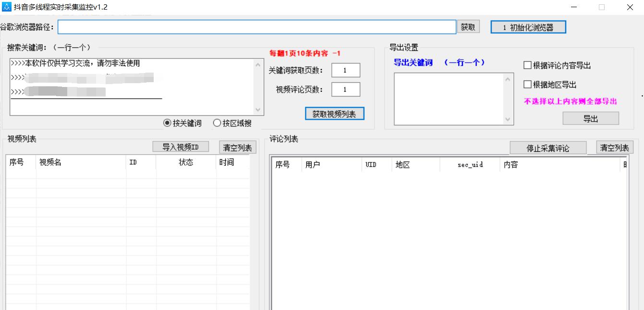Select the 按区域搜 radio button
Screen dimensions: 644x310
pyautogui.click(x=217, y=123)
